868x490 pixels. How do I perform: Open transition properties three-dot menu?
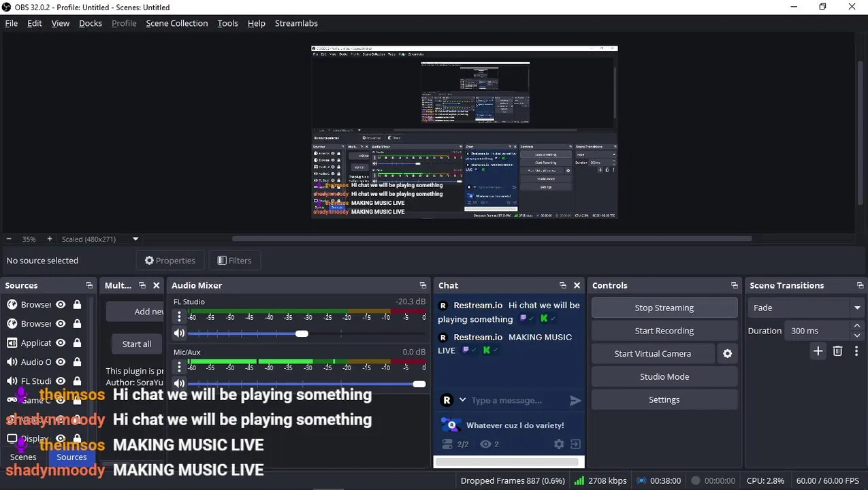pos(856,351)
